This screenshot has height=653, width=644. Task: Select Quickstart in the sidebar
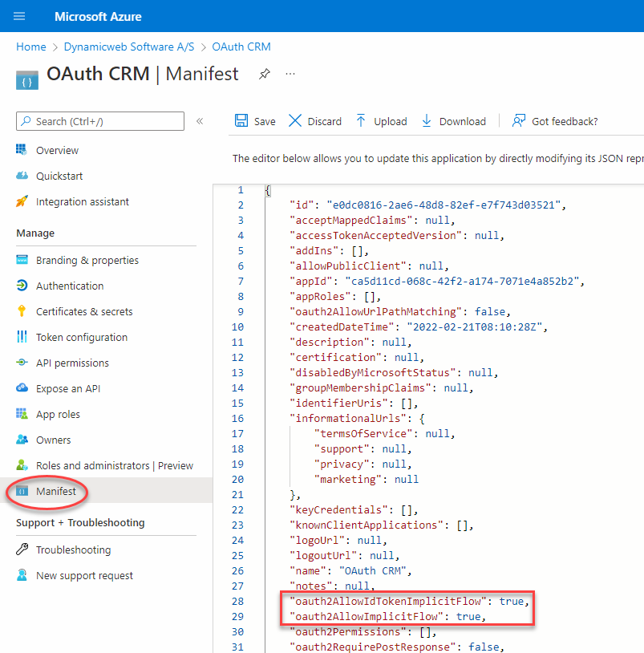[x=59, y=176]
